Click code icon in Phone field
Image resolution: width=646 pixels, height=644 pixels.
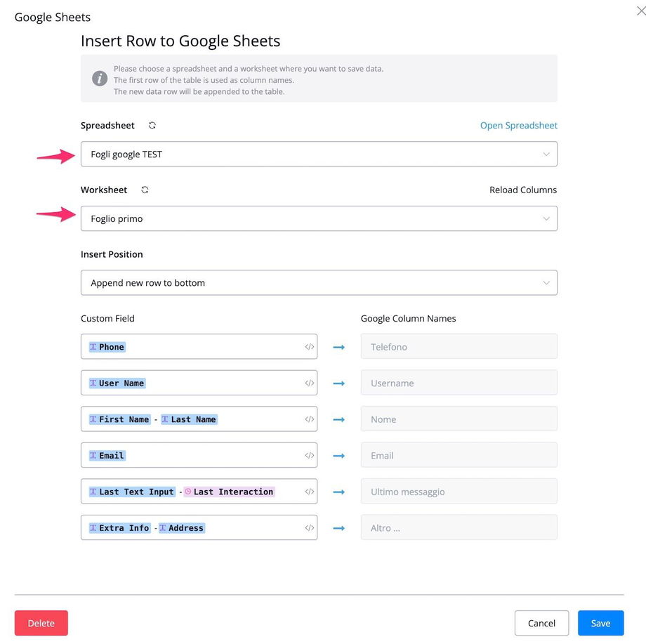(x=309, y=347)
